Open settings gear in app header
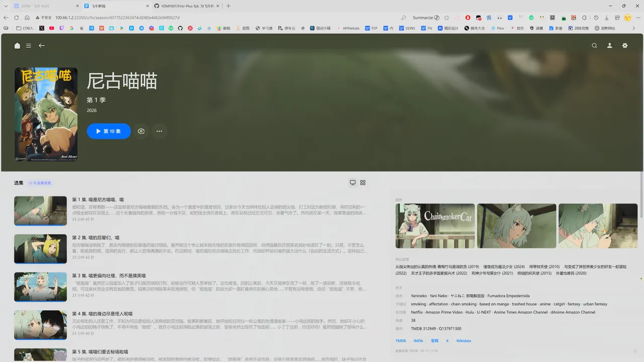This screenshot has width=644, height=362. (x=625, y=46)
